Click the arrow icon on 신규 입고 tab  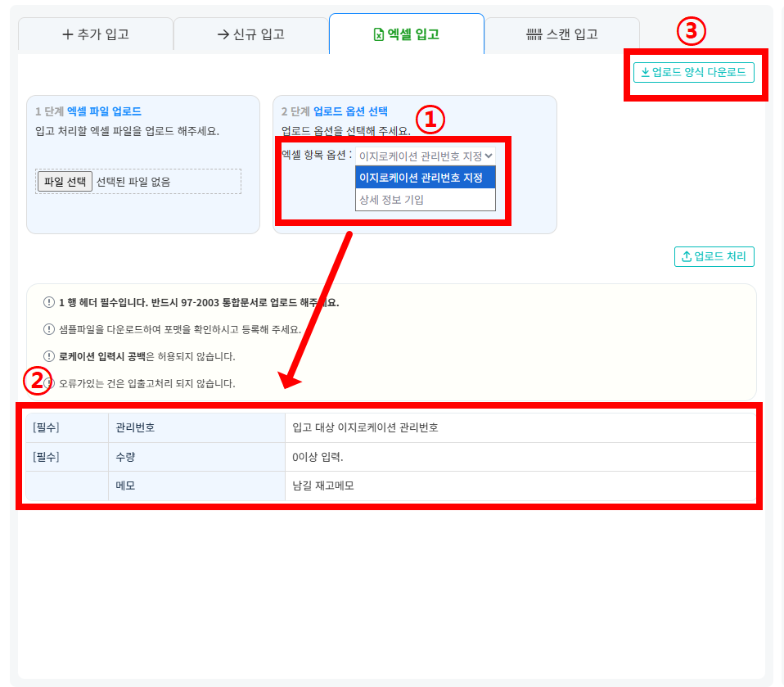coord(223,34)
